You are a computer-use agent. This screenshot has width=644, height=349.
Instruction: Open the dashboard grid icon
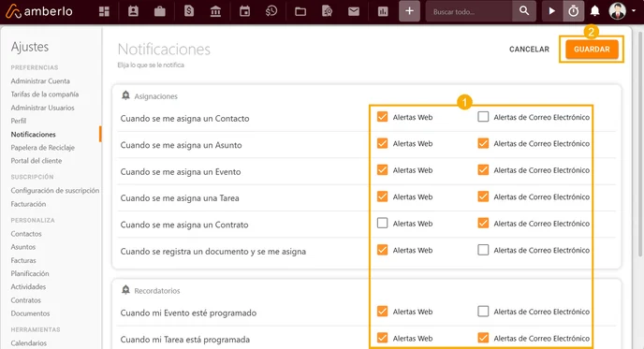(x=104, y=11)
